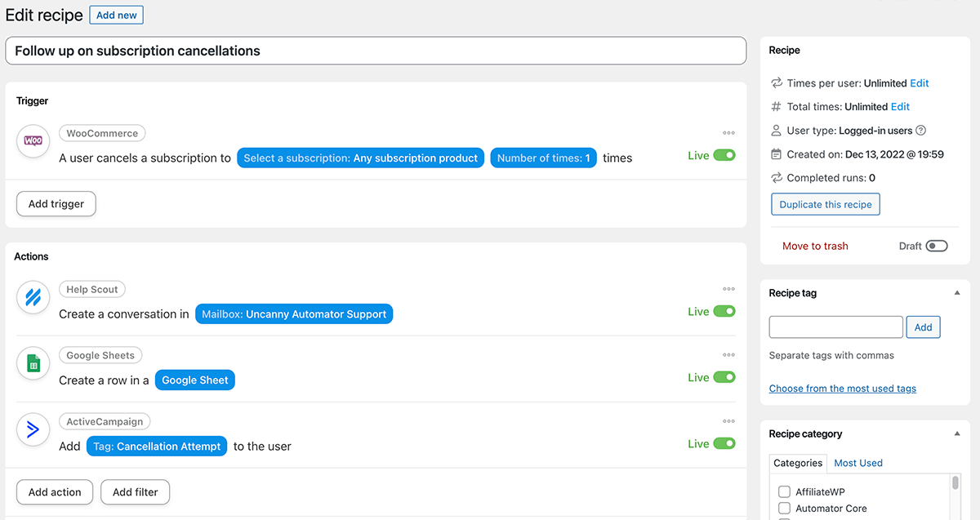Image resolution: width=980 pixels, height=520 pixels.
Task: Open the three-dot menu for the Help Scout action
Action: pos(728,289)
